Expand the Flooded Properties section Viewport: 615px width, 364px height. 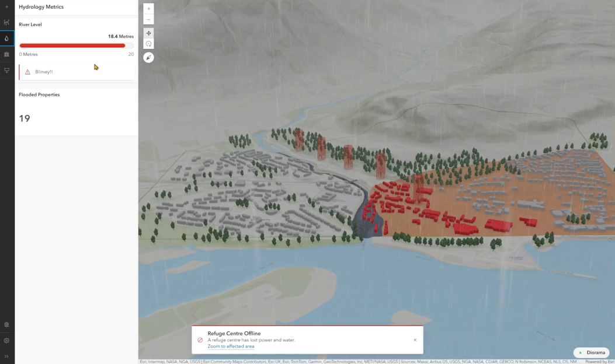[x=39, y=94]
